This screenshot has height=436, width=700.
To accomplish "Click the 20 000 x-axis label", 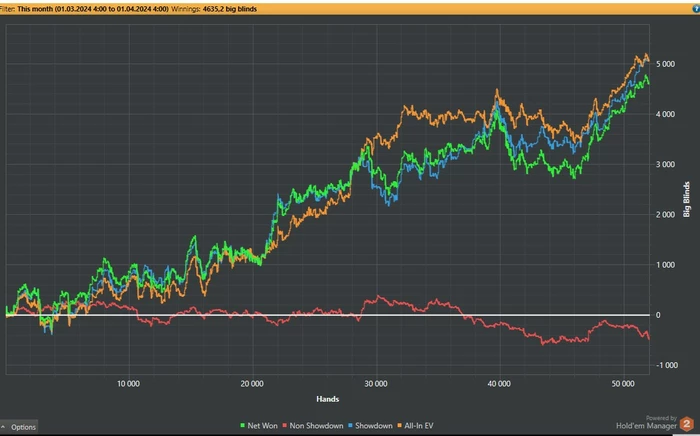I will 252,384.
